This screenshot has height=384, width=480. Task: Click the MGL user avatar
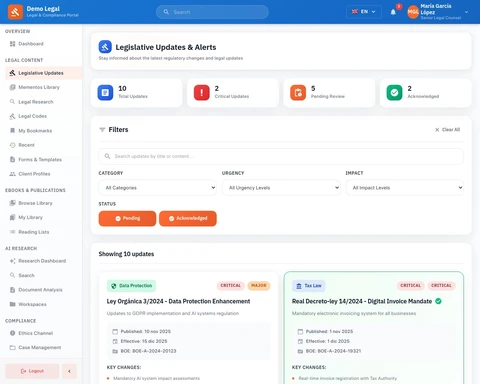point(413,12)
